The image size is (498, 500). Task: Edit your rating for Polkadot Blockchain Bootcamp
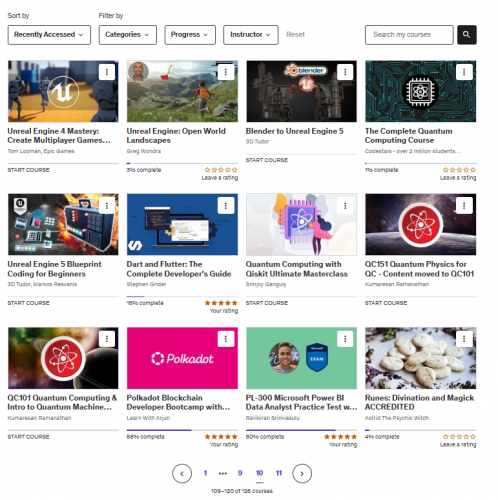[224, 445]
